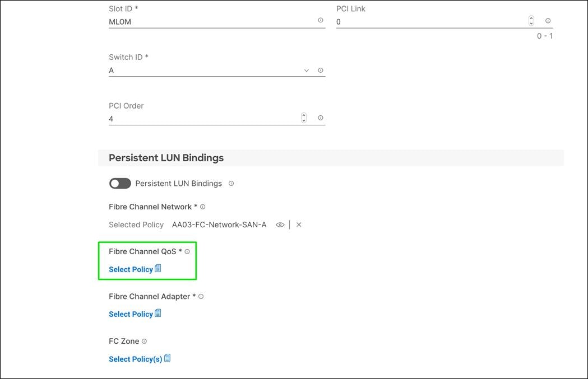Click the PCI Order info icon
Viewport: 588px width, 379px height.
tap(320, 118)
